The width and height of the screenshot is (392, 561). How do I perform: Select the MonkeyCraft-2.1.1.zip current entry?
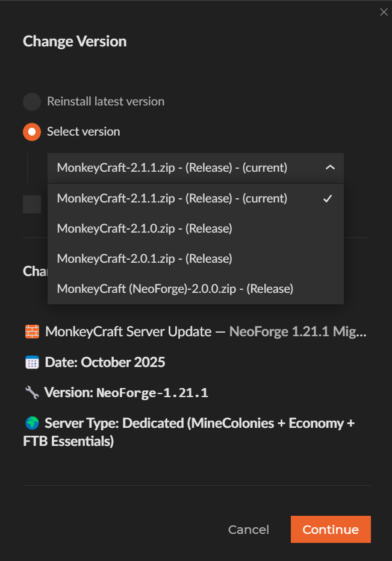171,198
